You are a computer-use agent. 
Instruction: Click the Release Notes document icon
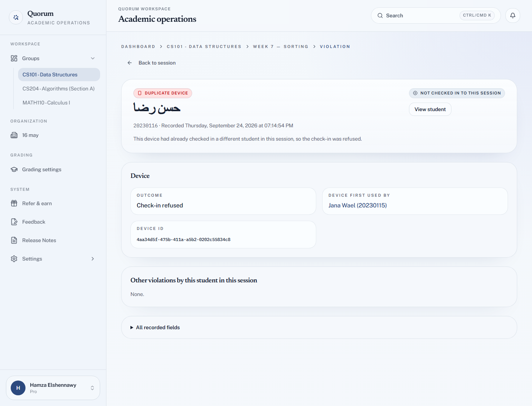pos(14,240)
